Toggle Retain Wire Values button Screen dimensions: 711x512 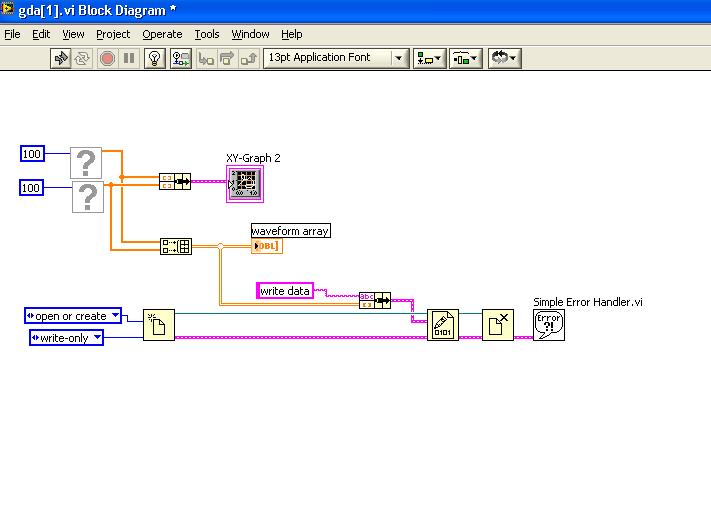181,58
